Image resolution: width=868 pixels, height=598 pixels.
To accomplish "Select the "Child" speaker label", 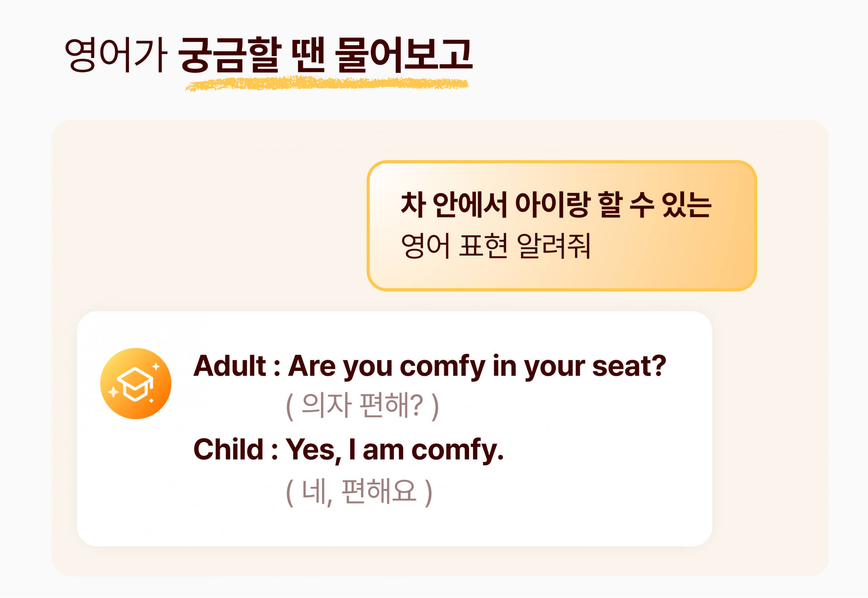I will coord(228,449).
